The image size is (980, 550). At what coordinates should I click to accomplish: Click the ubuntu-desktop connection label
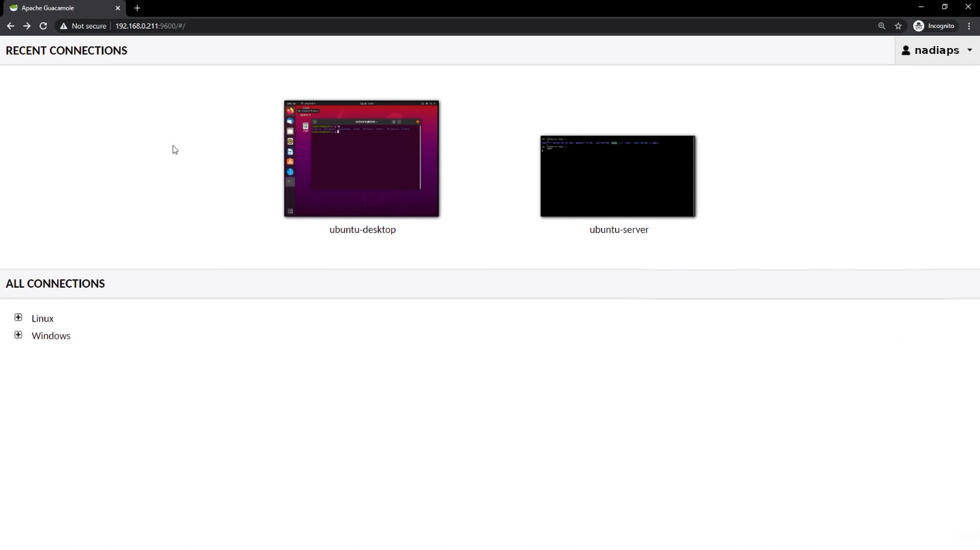362,229
